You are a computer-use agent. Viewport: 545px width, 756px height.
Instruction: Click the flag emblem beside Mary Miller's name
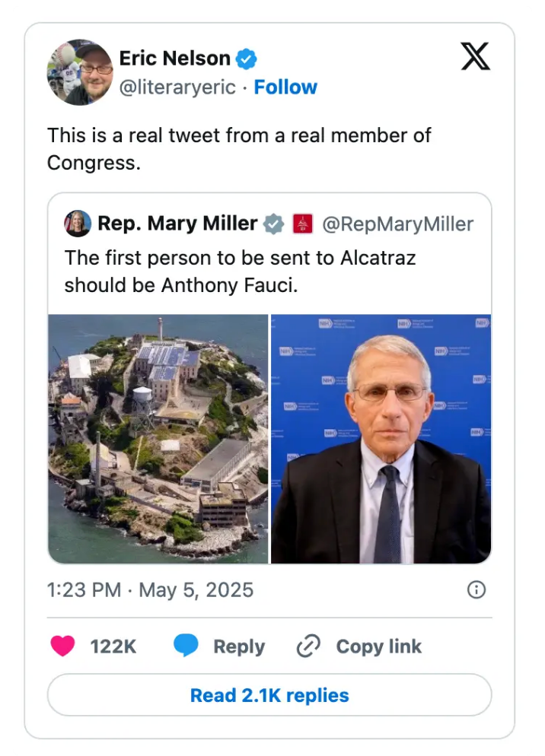point(301,224)
